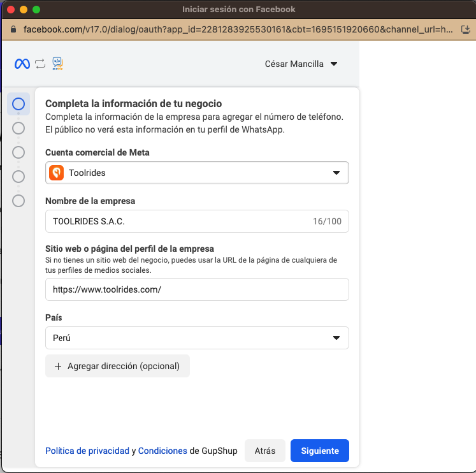Click the Sitio web o página label
This screenshot has width=476, height=473.
[129, 249]
